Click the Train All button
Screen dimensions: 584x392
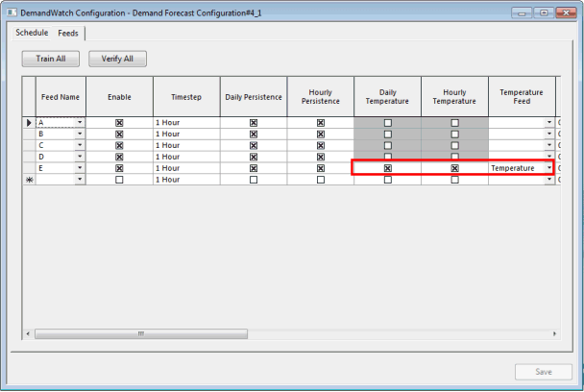(51, 59)
